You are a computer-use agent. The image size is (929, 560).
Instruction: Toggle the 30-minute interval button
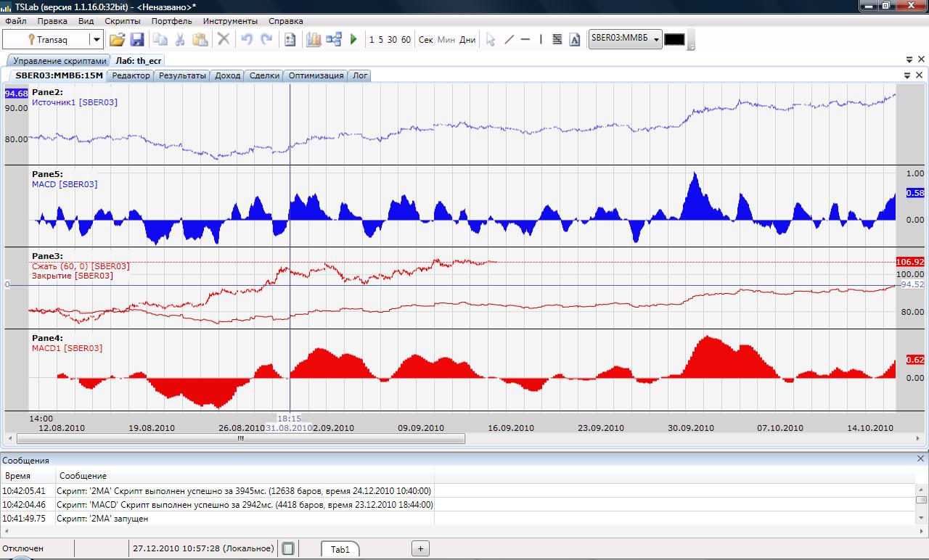(x=392, y=40)
